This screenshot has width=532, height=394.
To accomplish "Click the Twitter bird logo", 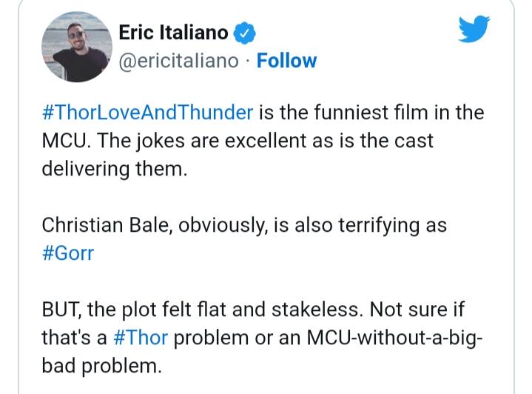I will tap(474, 29).
